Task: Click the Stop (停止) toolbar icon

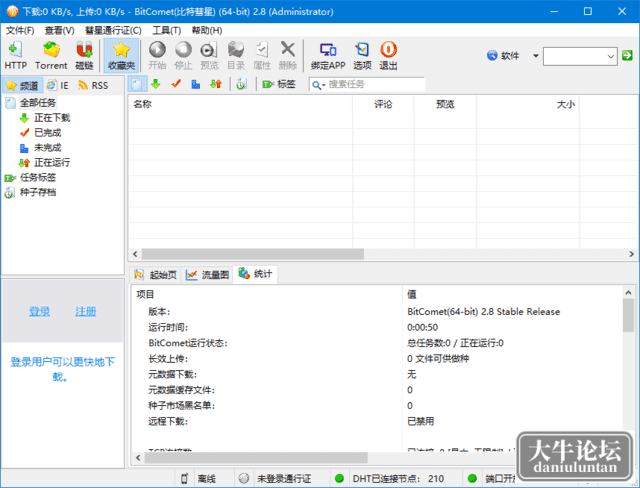Action: 183,55
